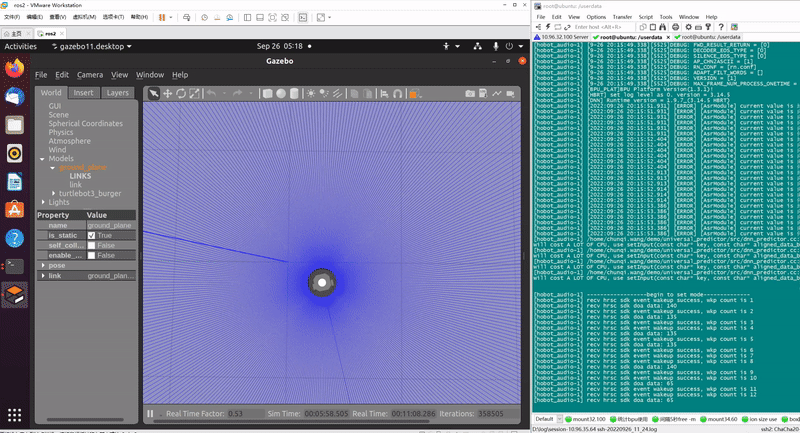Open the Transfer menu in SecureCRT

(622, 17)
